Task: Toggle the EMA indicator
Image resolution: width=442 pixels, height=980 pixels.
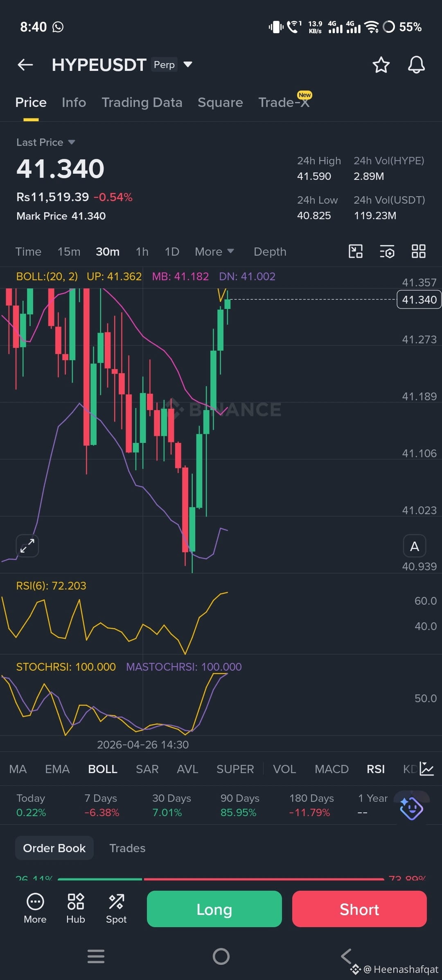Action: (57, 769)
